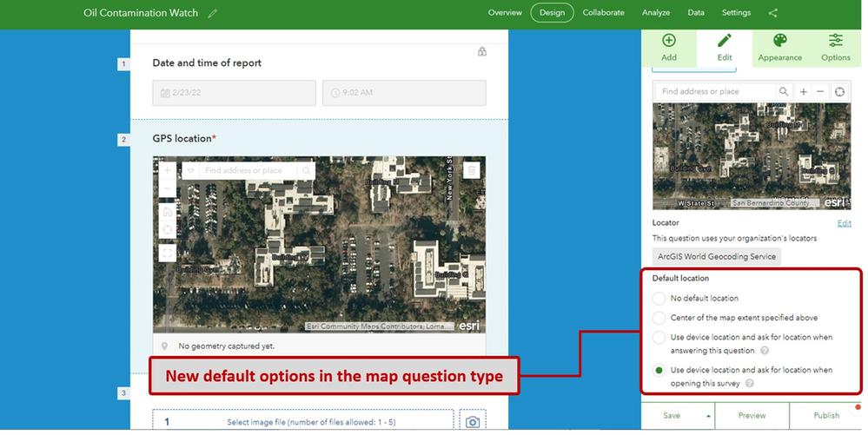Open the Options sliders icon

pyautogui.click(x=835, y=41)
